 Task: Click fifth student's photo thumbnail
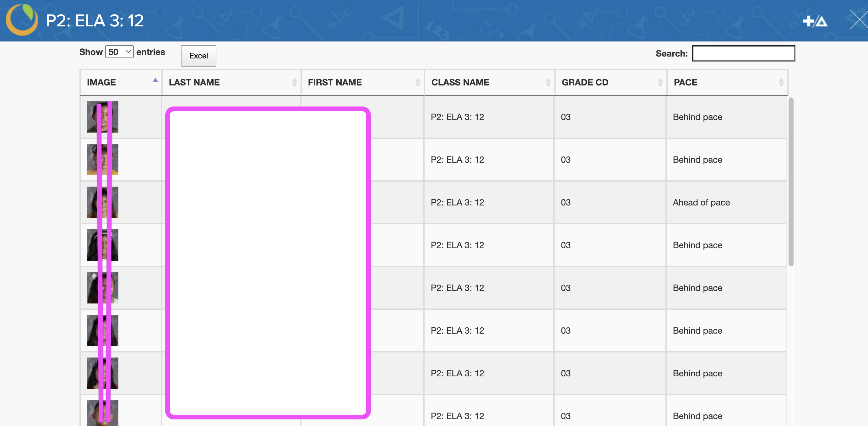coord(102,288)
